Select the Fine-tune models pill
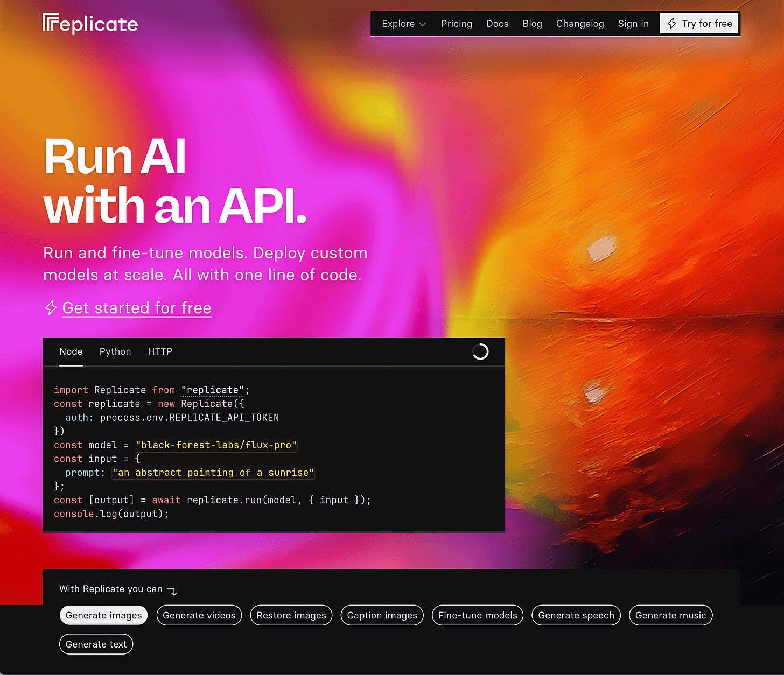 (x=478, y=615)
